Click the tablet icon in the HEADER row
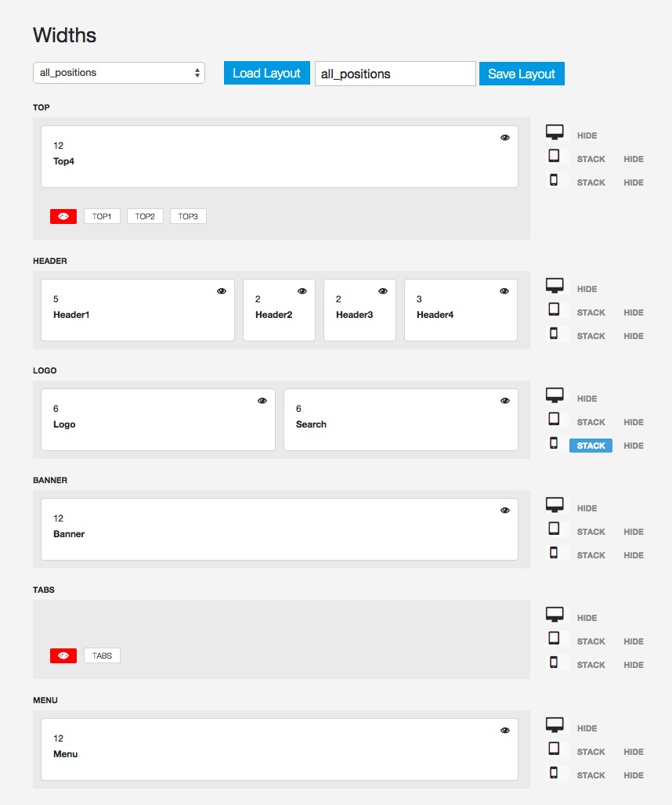The width and height of the screenshot is (672, 805). pyautogui.click(x=554, y=310)
